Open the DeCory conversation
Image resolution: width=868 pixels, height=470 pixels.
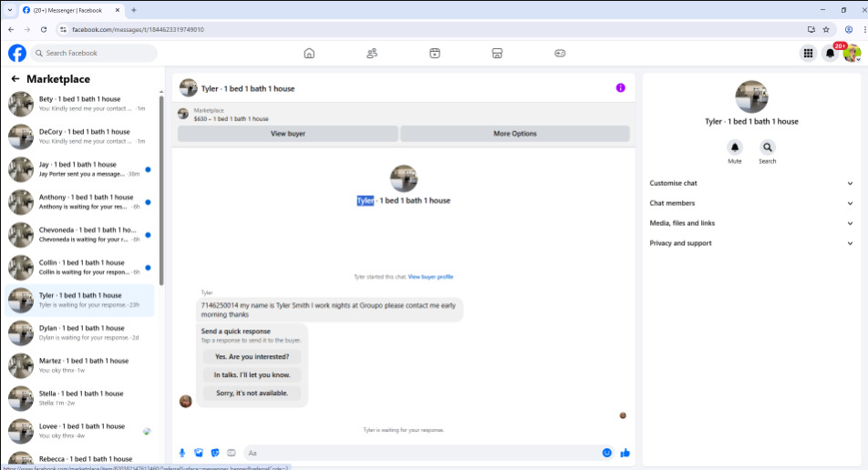pos(79,136)
